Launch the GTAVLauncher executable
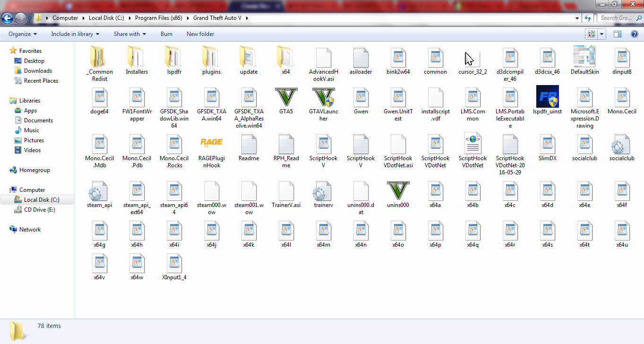 point(323,97)
